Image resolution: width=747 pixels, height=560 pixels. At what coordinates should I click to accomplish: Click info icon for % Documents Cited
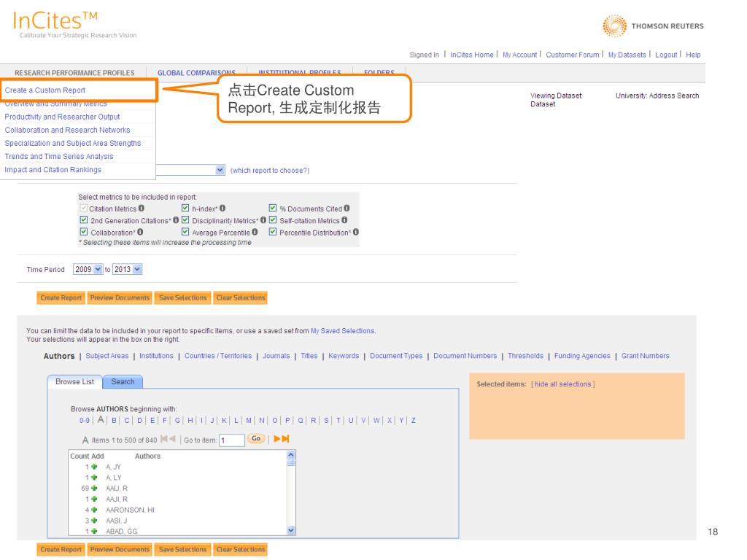[x=347, y=208]
